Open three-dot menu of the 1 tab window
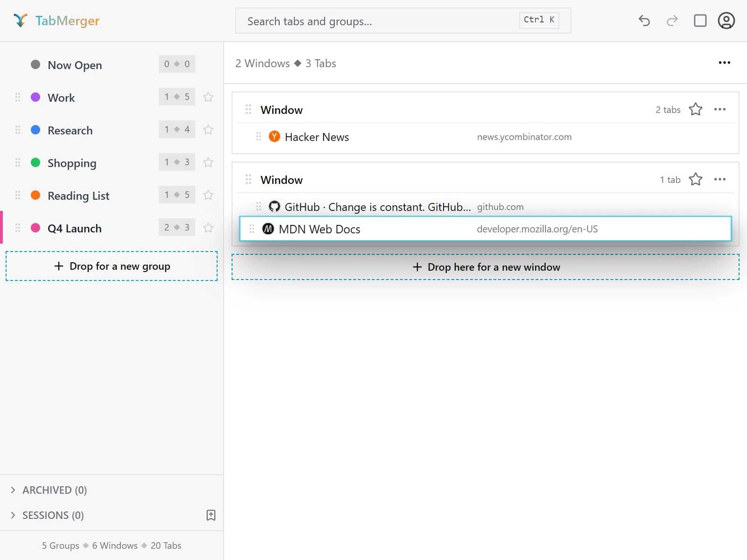This screenshot has width=747, height=560. point(720,179)
